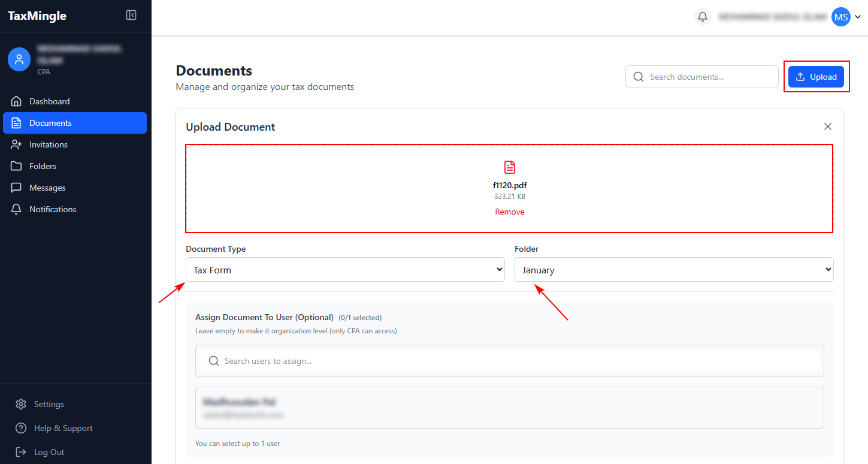
Task: Open Invitations from sidebar
Action: tap(49, 144)
